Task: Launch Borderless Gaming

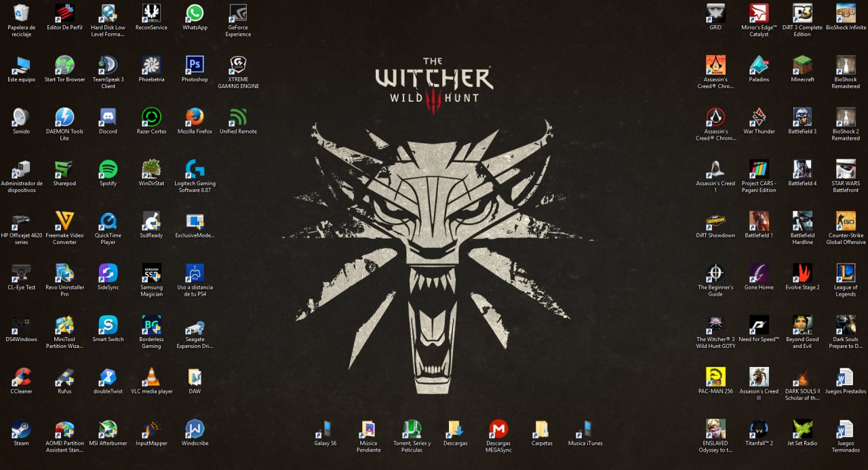Action: pyautogui.click(x=151, y=325)
